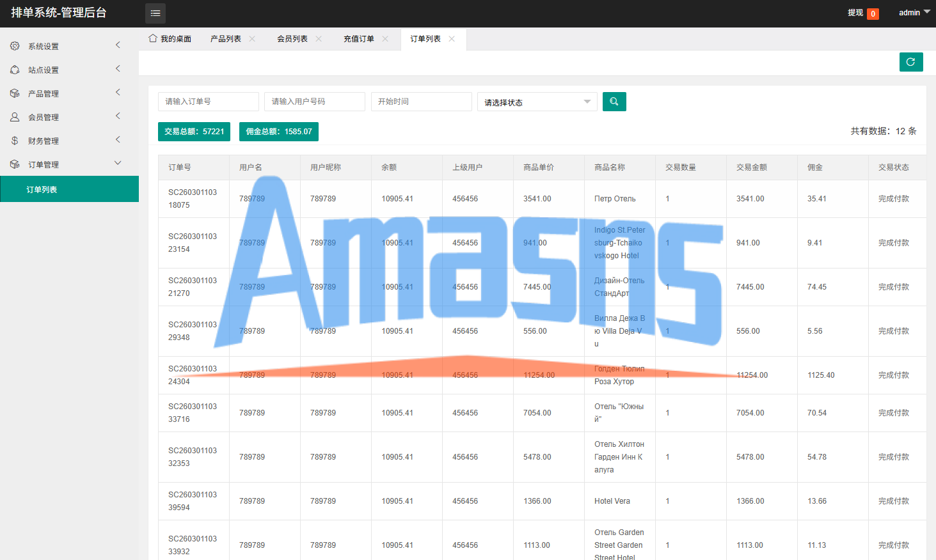Collapse the 订单管理 menu chevron
The image size is (936, 560).
tap(118, 163)
